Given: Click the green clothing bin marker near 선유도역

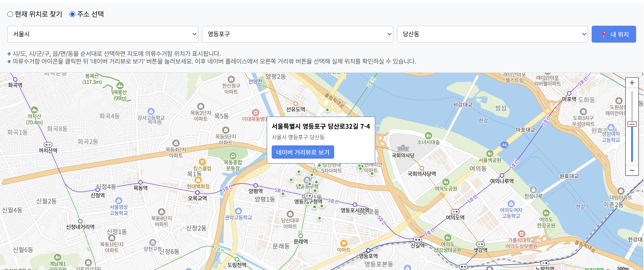Looking at the screenshot, I should [x=327, y=110].
